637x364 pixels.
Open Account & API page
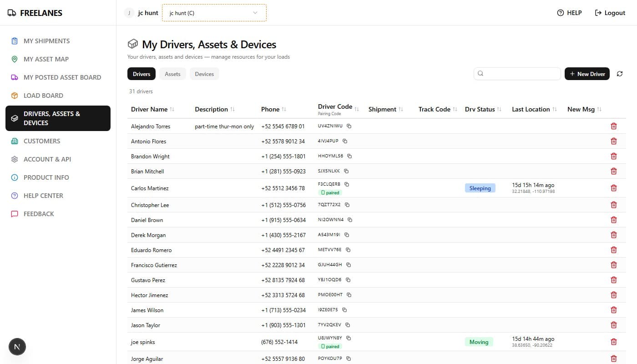[x=58, y=159]
